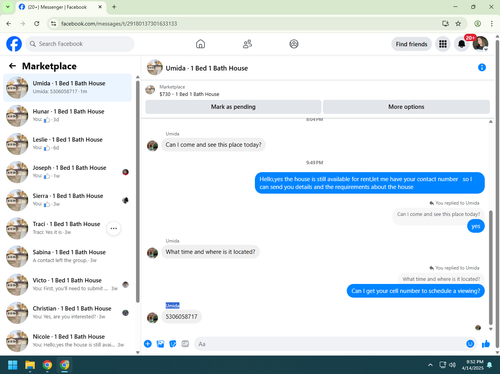Open the Umida - 1 Bed 1 Bath House chat
The height and width of the screenshot is (374, 500).
(x=67, y=88)
